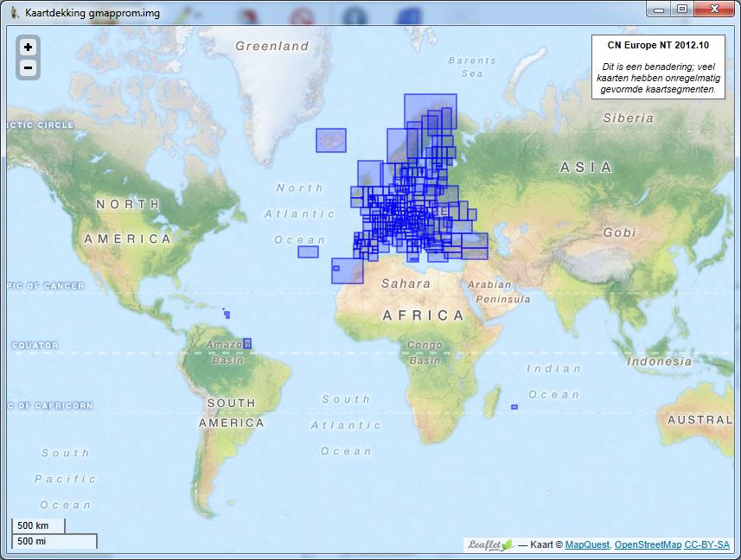Open the Leaflet logo link
The image size is (741, 560).
pos(489,544)
